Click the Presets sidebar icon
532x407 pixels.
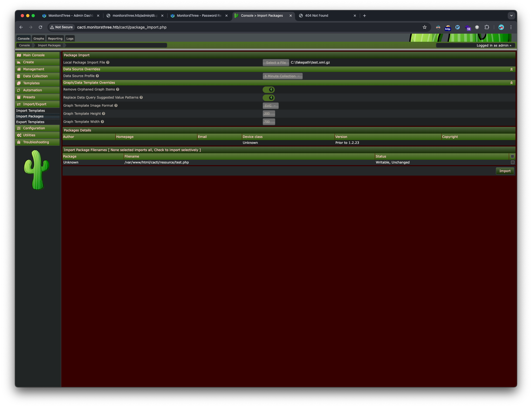(x=19, y=97)
